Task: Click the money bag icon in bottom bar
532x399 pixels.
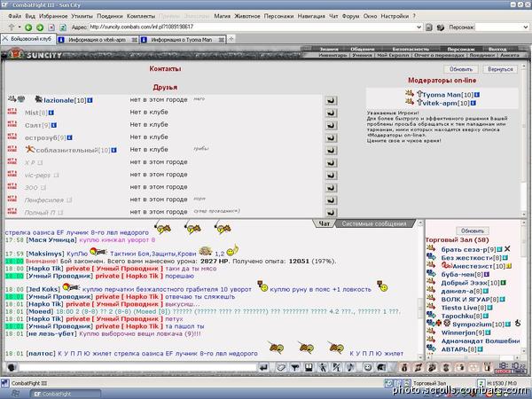Action: tap(403, 367)
